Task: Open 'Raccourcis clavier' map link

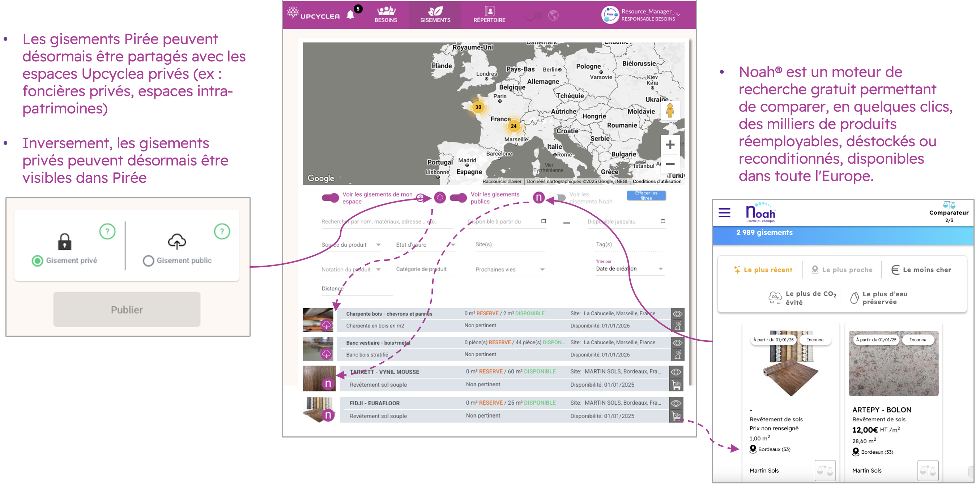Action: tap(502, 182)
